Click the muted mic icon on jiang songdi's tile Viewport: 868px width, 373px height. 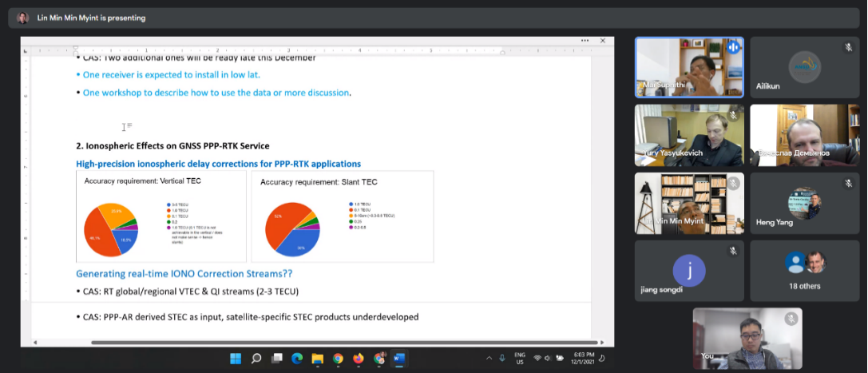[733, 251]
